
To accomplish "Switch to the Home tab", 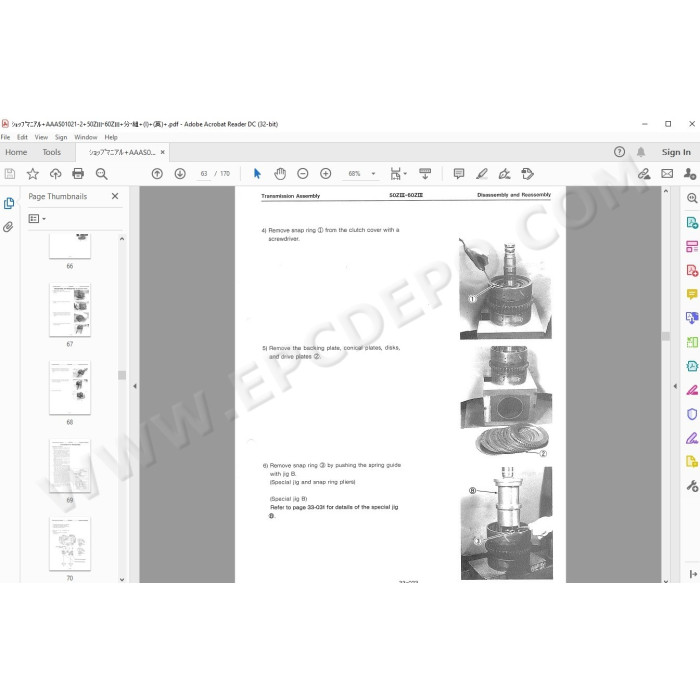I will (16, 152).
